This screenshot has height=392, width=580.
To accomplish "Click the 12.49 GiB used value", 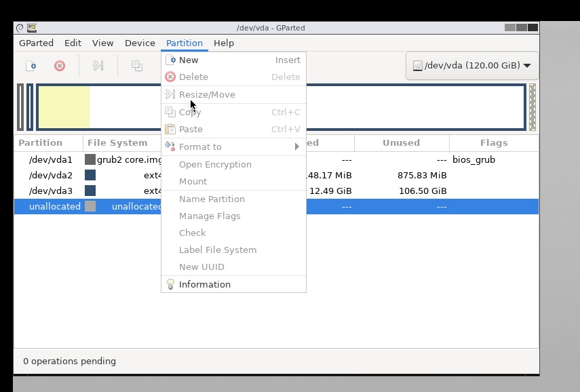I will coord(330,191).
